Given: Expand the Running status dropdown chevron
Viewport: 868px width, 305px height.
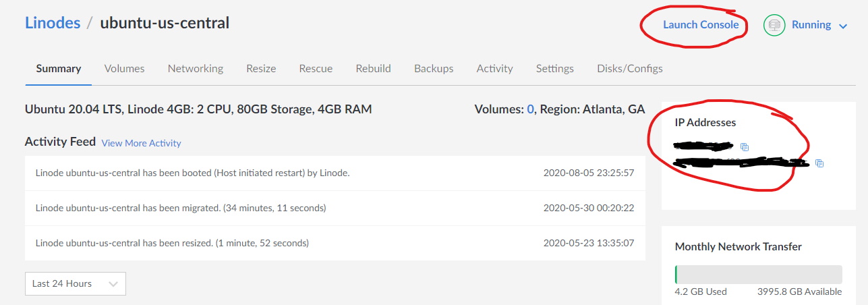Looking at the screenshot, I should coord(842,26).
